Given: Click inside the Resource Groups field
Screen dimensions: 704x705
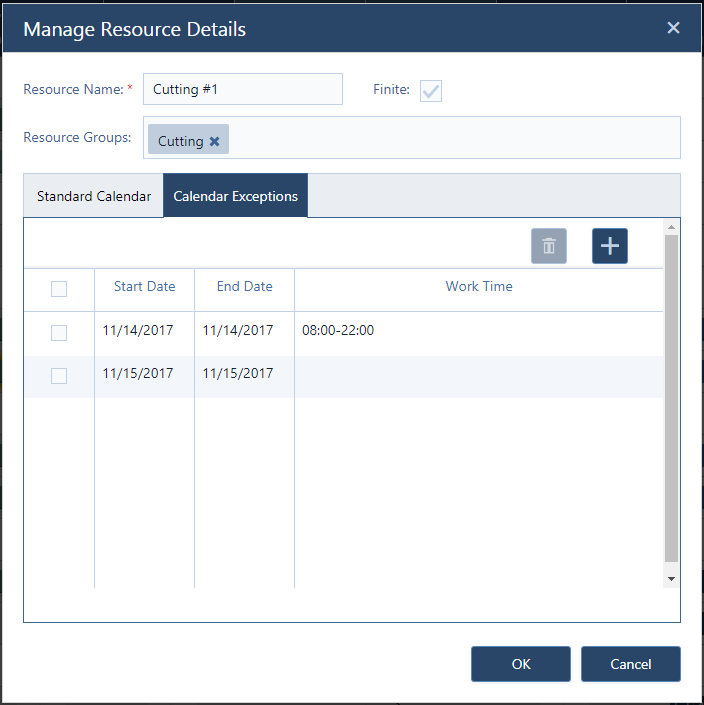Looking at the screenshot, I should click(x=450, y=138).
